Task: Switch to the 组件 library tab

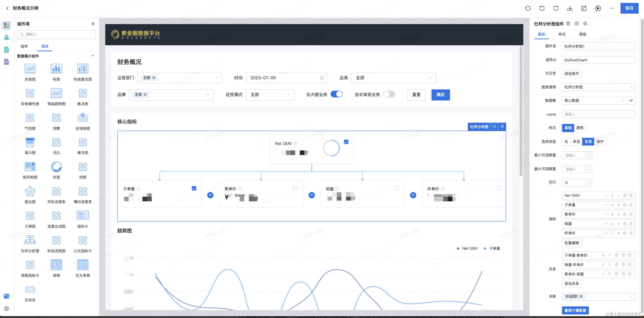Action: pyautogui.click(x=24, y=46)
